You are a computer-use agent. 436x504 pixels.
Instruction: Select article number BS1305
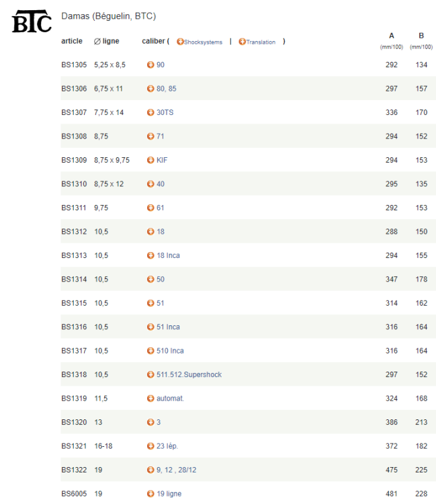74,65
